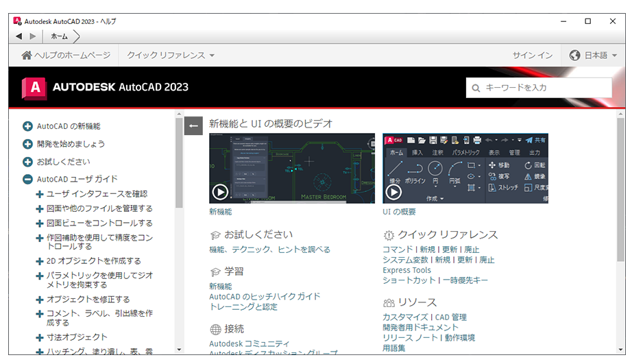This screenshot has height=364, width=632.
Task: Open トレーニングと認定 link
Action: (x=243, y=306)
